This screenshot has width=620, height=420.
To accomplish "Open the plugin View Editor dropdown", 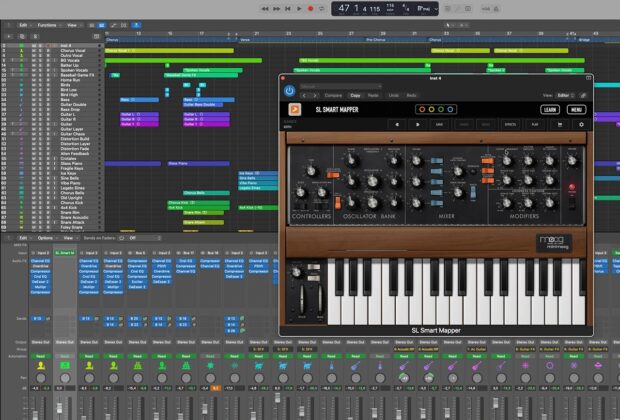I will pyautogui.click(x=565, y=95).
